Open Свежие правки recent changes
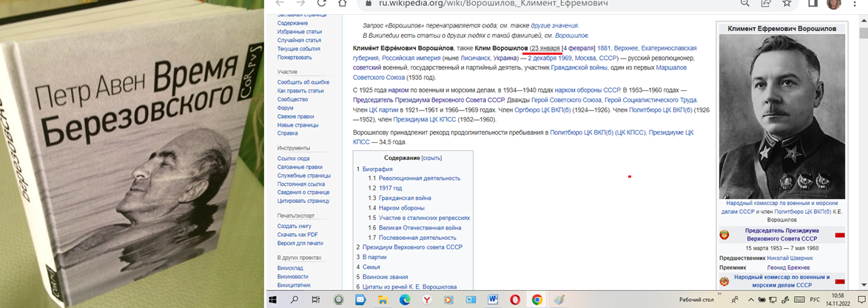The image size is (868, 308). point(295,116)
